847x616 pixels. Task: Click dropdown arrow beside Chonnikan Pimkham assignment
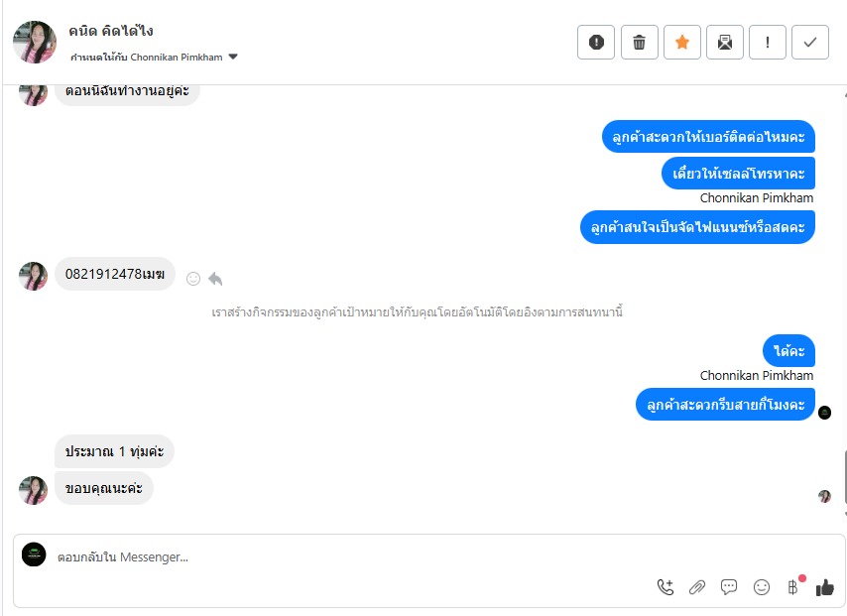pos(233,57)
